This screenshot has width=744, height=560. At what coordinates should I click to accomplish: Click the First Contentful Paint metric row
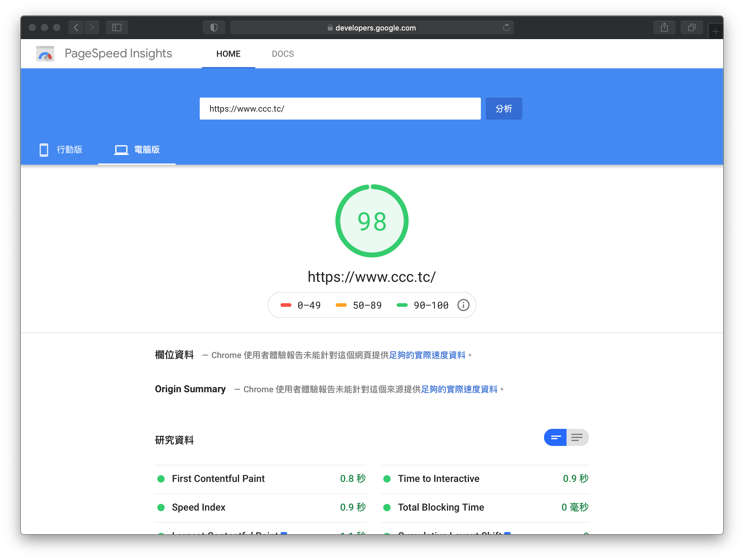click(x=260, y=479)
